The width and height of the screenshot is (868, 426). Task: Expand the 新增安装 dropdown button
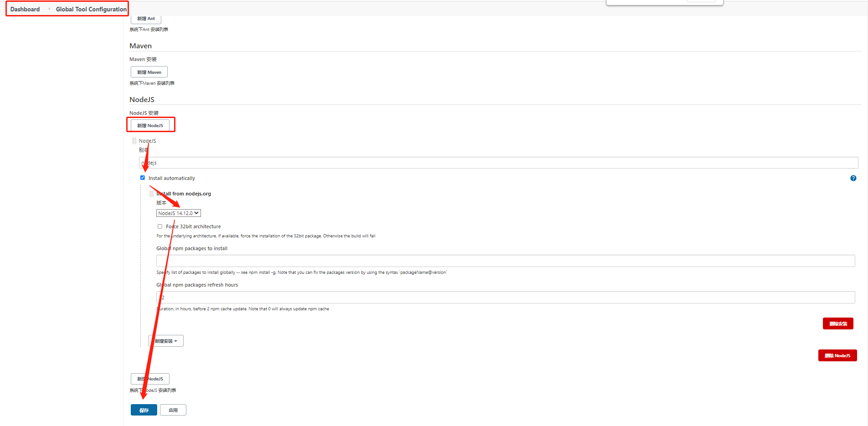[x=166, y=341]
